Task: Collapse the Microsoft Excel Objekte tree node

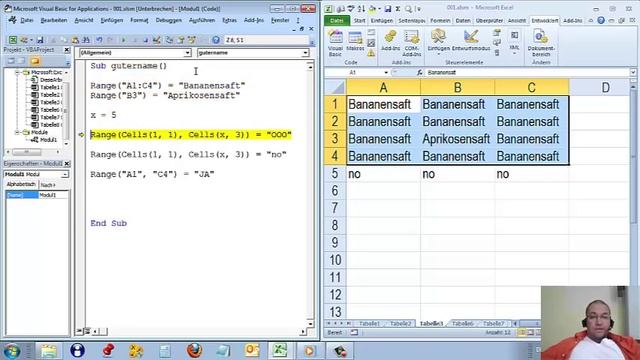Action: tap(17, 72)
